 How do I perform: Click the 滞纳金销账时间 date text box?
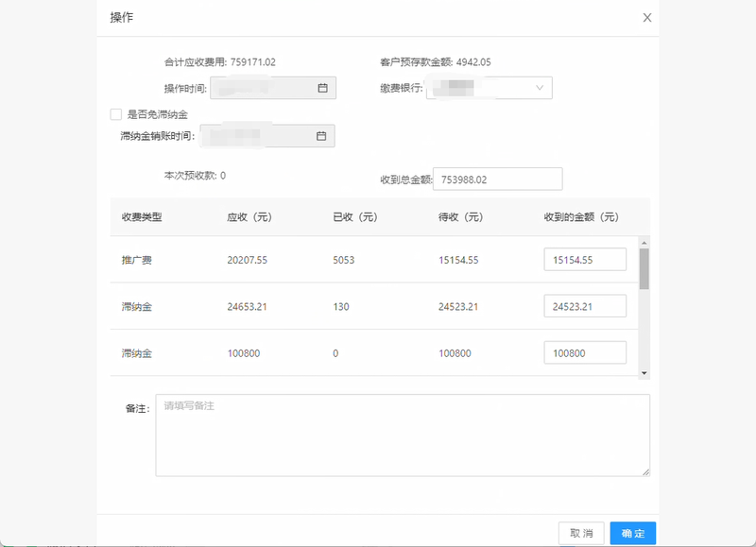255,136
